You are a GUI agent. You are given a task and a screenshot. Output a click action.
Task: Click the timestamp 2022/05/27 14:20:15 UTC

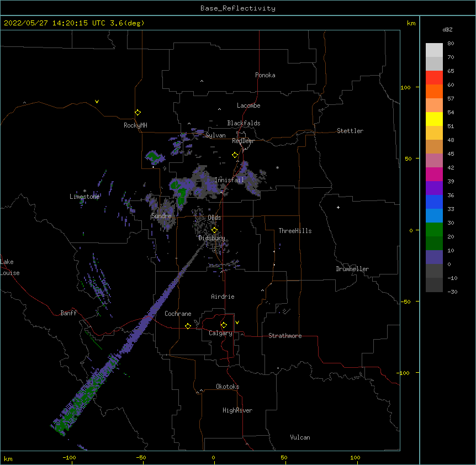click(x=55, y=23)
